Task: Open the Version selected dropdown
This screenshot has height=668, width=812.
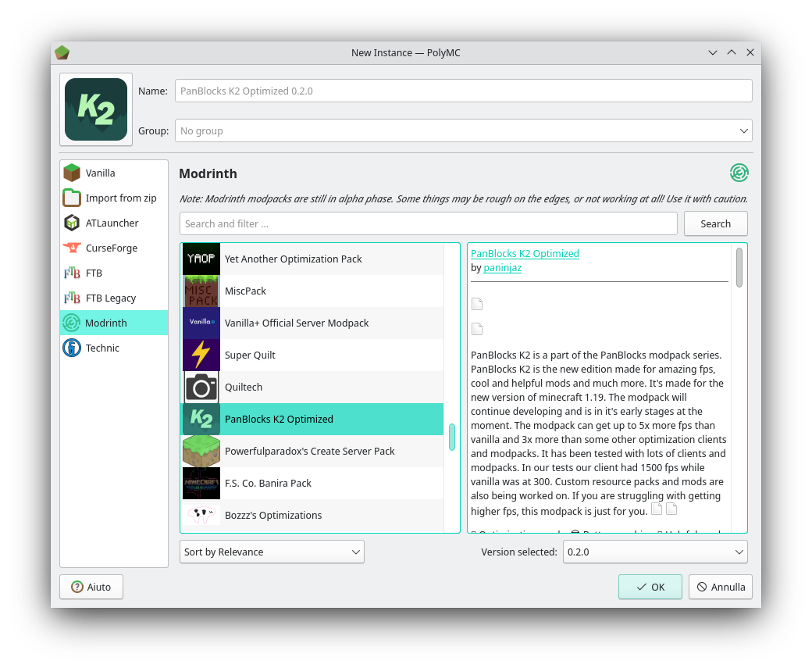Action: [655, 552]
